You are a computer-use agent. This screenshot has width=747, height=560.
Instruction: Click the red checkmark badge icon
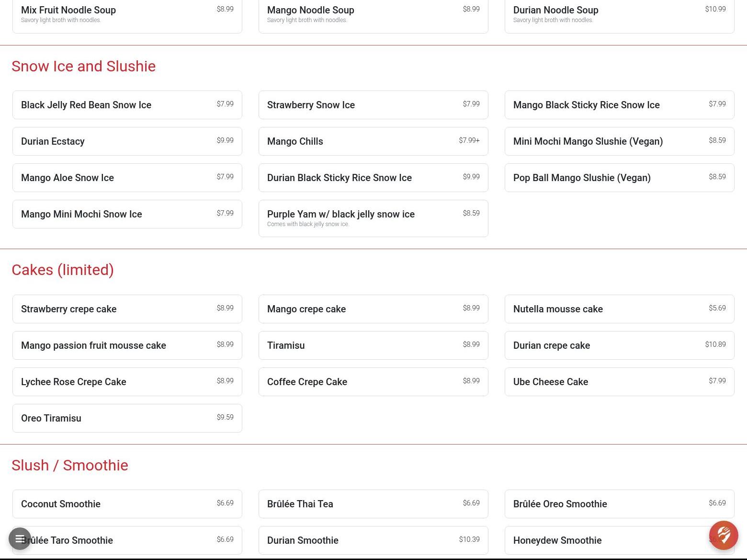(724, 535)
